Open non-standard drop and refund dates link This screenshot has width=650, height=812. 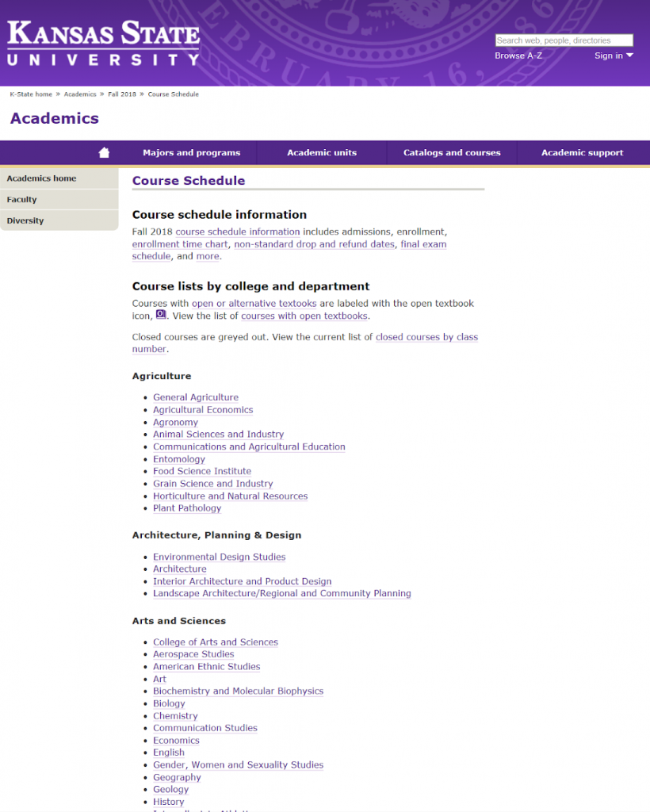[x=314, y=244]
